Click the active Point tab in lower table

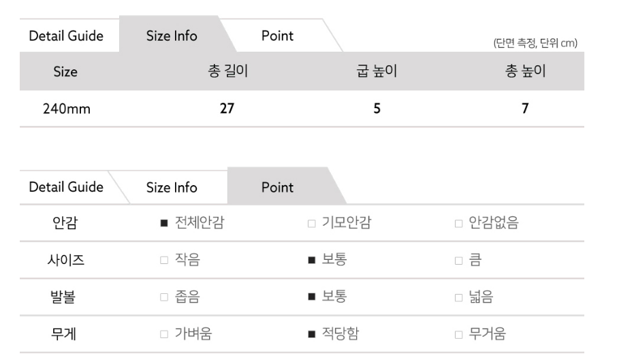[277, 187]
